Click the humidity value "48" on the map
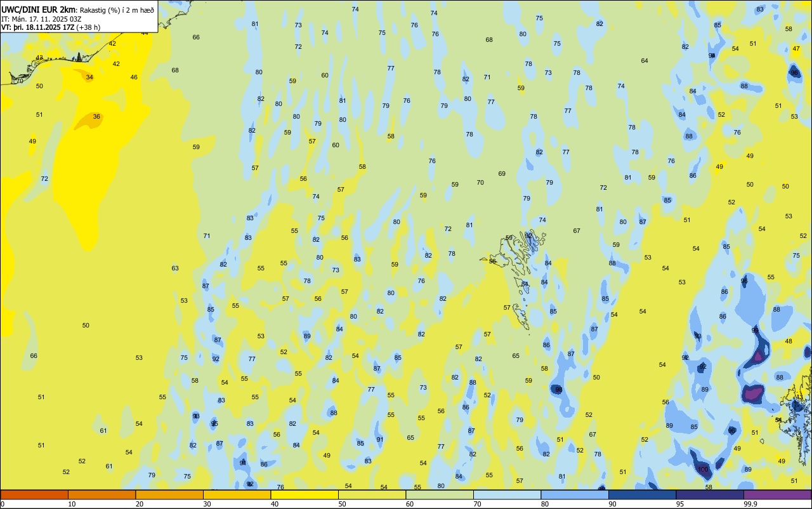This screenshot has width=812, height=509. point(789,341)
